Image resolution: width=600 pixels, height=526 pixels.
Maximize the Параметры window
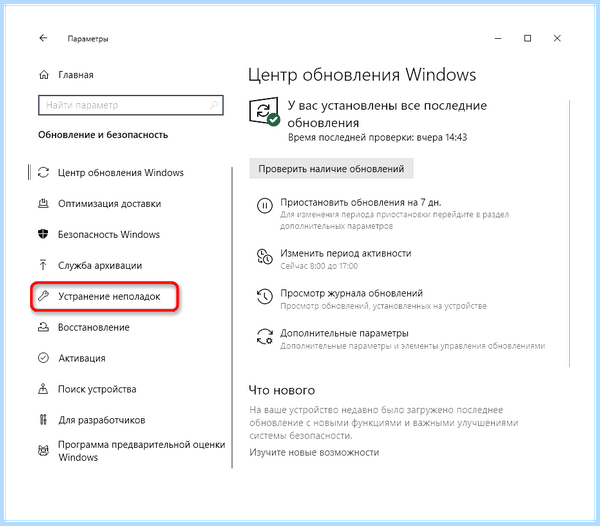tap(527, 38)
